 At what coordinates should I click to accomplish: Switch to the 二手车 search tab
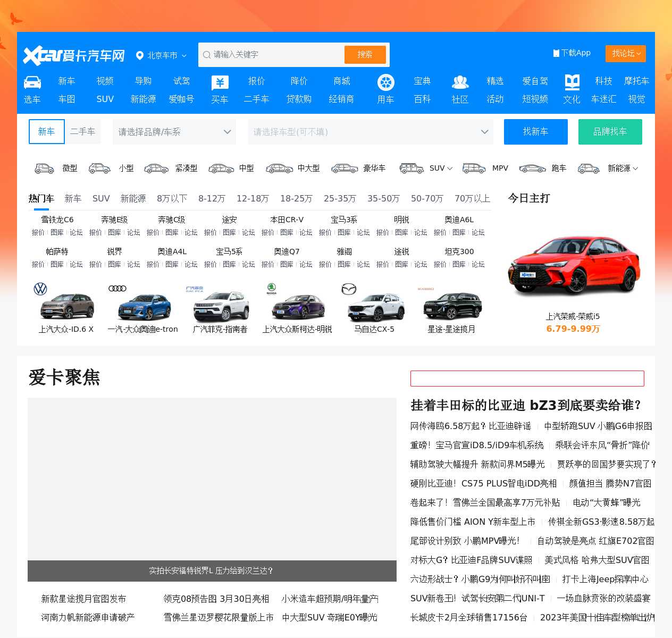pos(83,131)
